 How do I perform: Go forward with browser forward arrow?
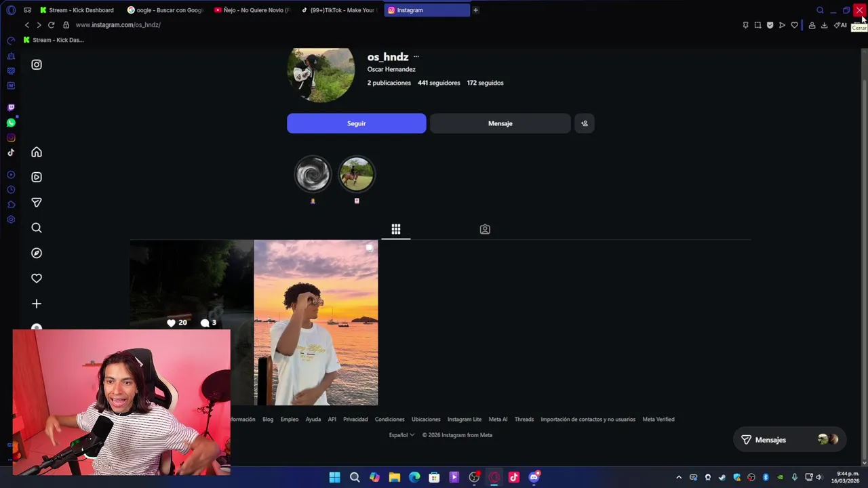39,25
